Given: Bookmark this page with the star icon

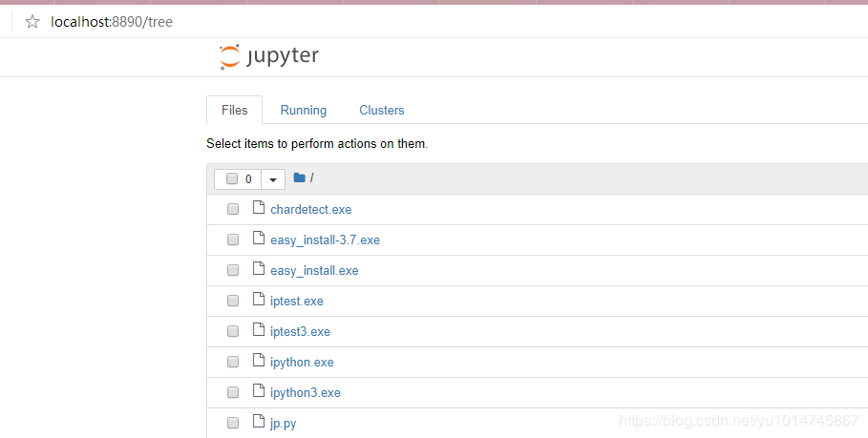Looking at the screenshot, I should click(x=32, y=21).
